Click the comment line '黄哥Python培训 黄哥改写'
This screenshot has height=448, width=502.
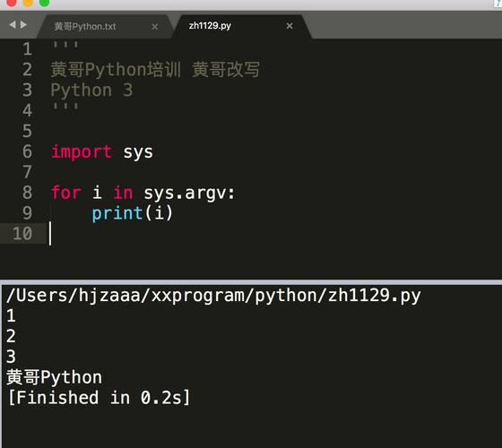click(x=155, y=70)
